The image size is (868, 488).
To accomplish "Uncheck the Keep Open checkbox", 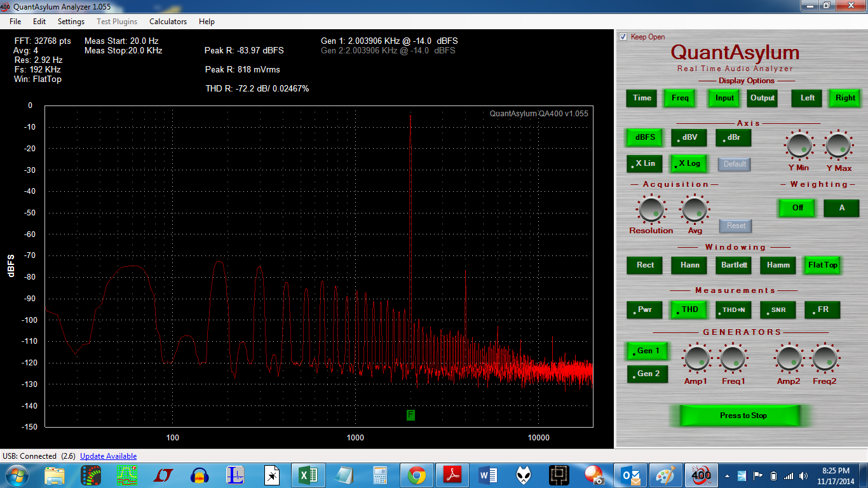I will (623, 37).
